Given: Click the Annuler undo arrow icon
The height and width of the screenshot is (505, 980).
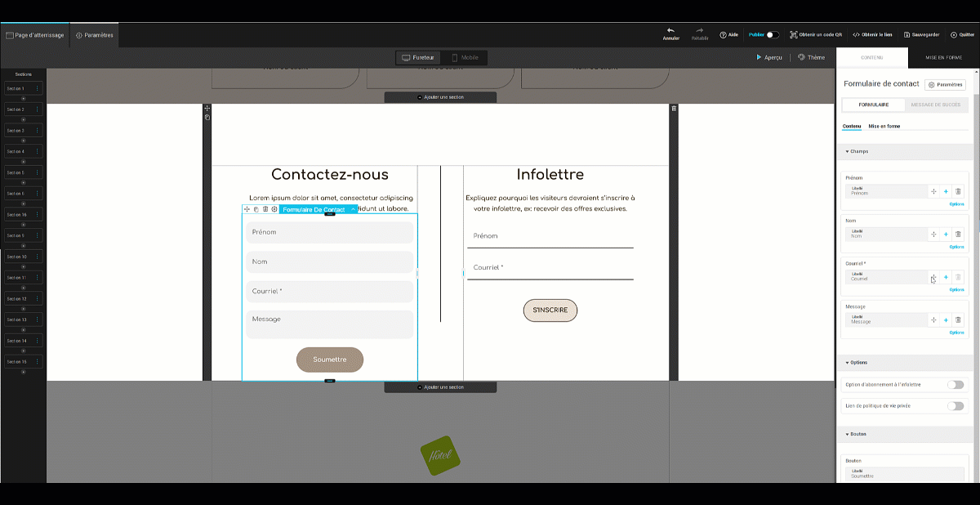Looking at the screenshot, I should click(670, 30).
